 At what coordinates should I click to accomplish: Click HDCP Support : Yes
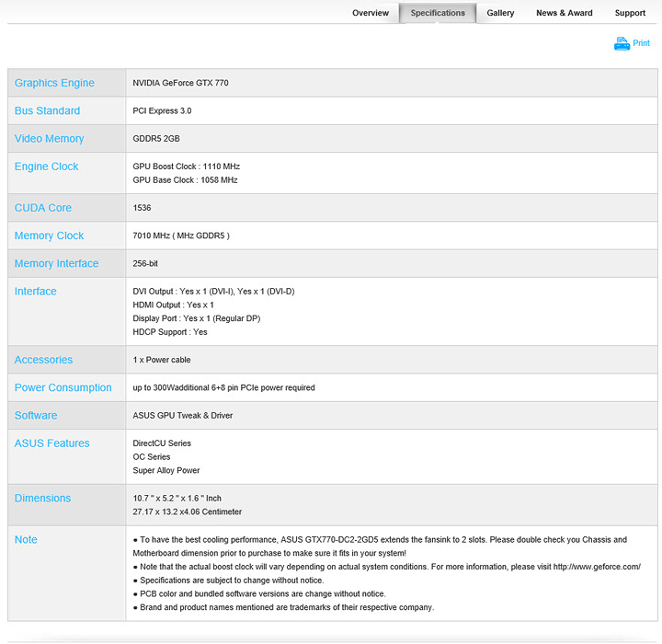(x=170, y=332)
